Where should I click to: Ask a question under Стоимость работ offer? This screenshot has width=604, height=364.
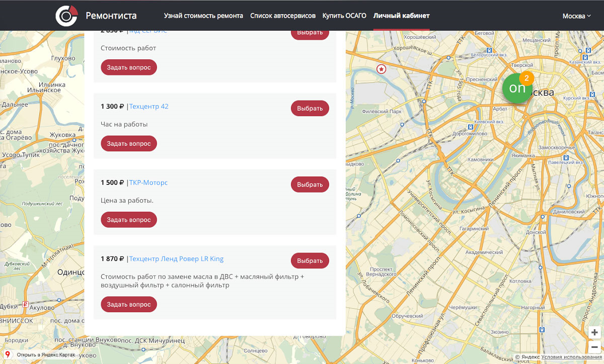point(129,67)
